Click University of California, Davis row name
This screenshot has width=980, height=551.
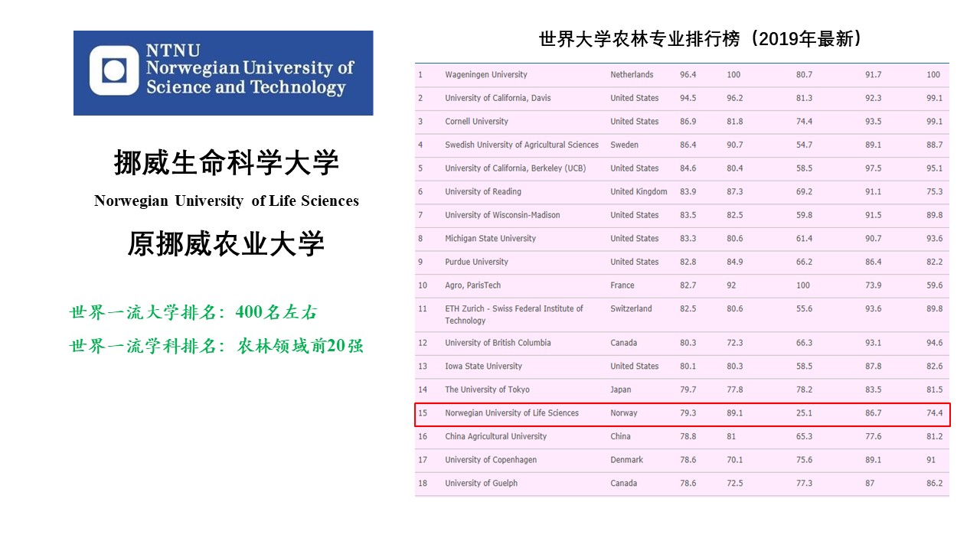click(x=498, y=98)
